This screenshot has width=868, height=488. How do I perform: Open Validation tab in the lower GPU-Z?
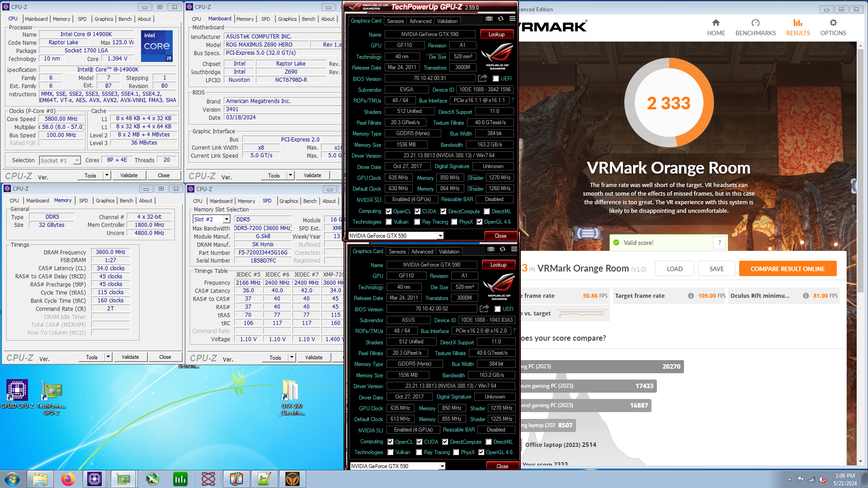[x=449, y=252]
